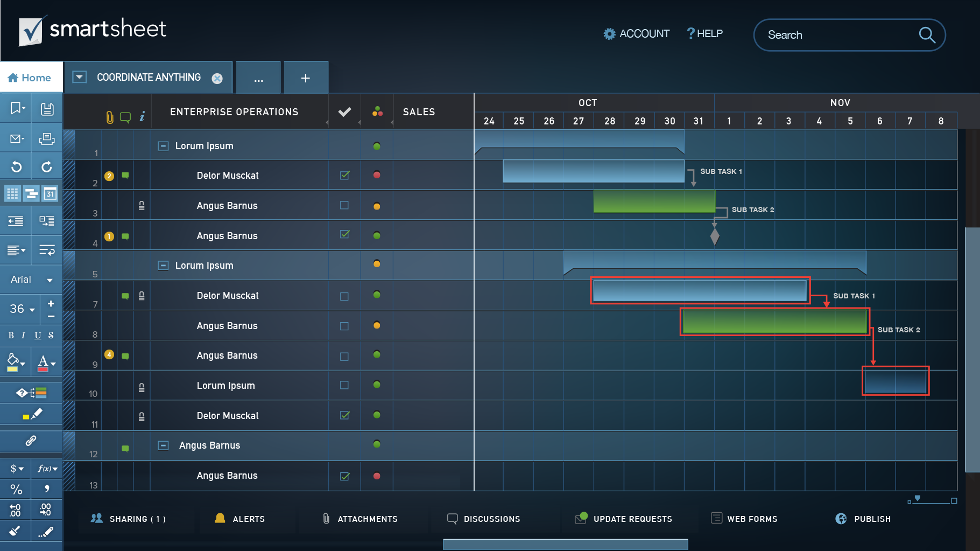Open the Account settings link
Image resolution: width=980 pixels, height=551 pixels.
click(636, 34)
